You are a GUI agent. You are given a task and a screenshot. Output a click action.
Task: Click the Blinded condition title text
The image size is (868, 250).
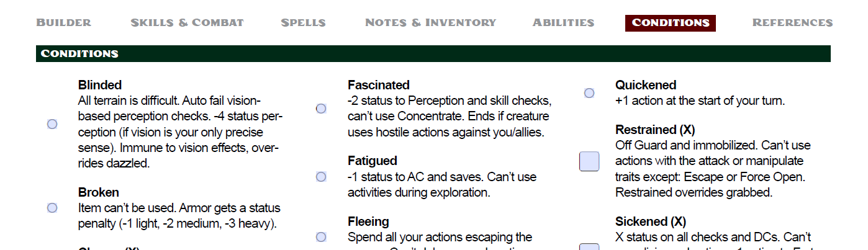[x=100, y=85]
